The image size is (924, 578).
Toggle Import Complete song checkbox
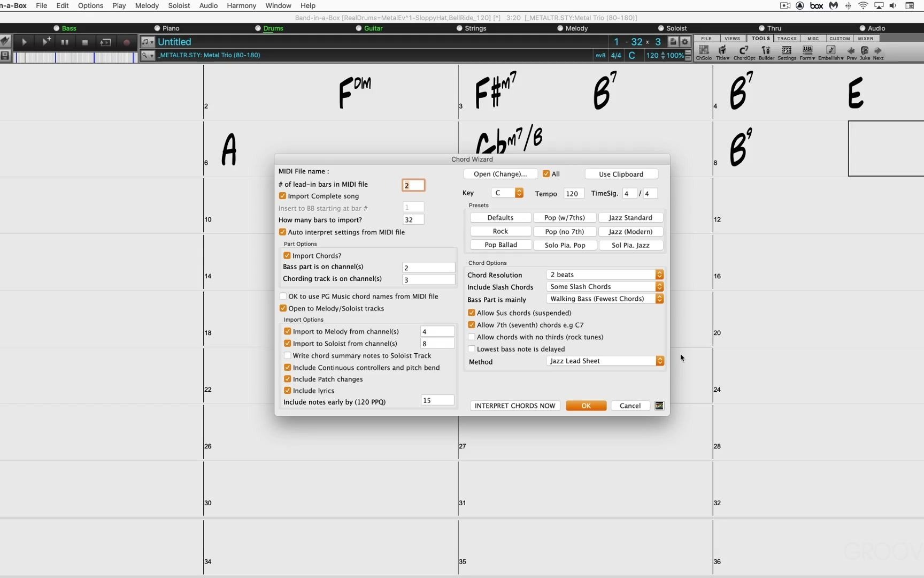[x=282, y=196]
